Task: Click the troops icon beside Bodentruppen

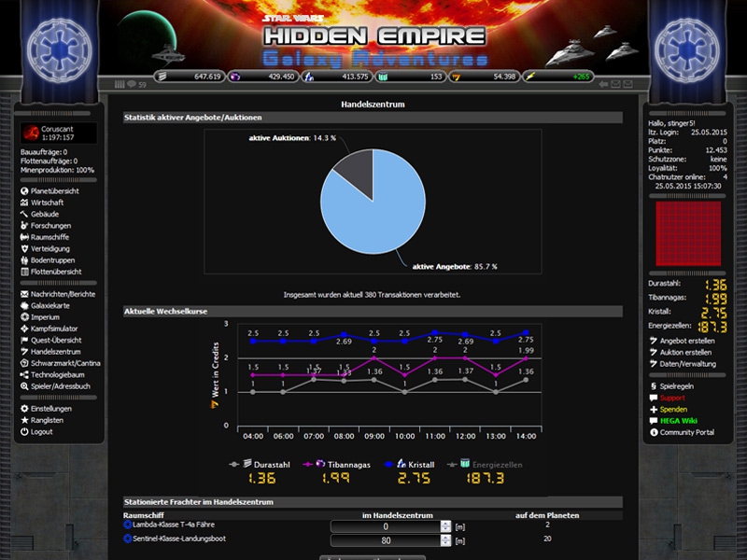Action: [24, 260]
